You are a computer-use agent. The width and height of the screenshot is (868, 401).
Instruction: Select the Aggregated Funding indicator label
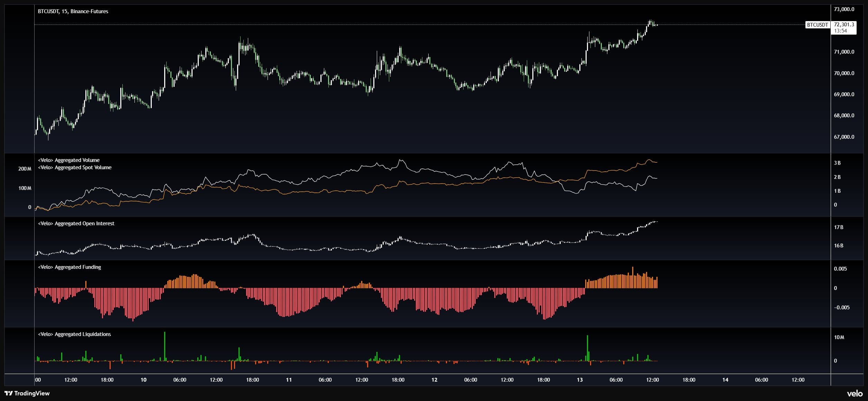69,267
